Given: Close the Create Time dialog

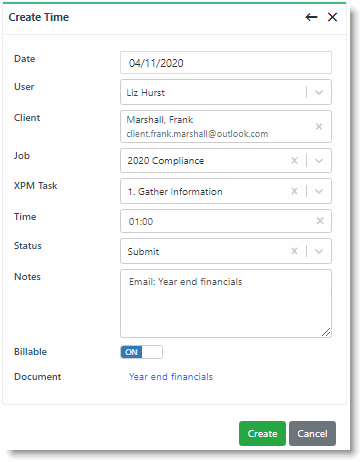Looking at the screenshot, I should (x=332, y=17).
